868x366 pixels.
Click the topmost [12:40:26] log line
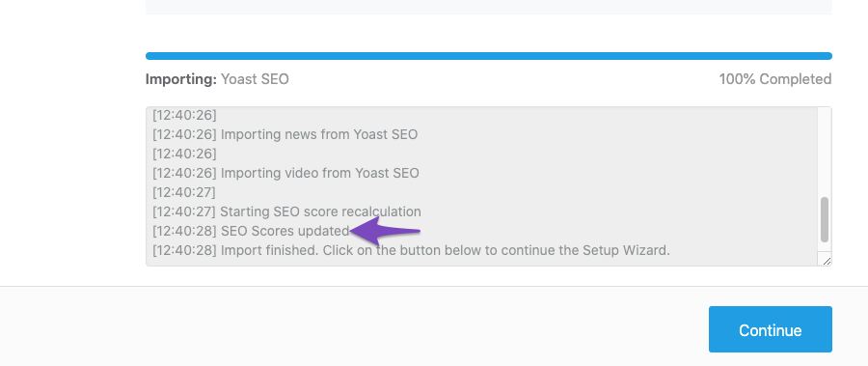[184, 115]
